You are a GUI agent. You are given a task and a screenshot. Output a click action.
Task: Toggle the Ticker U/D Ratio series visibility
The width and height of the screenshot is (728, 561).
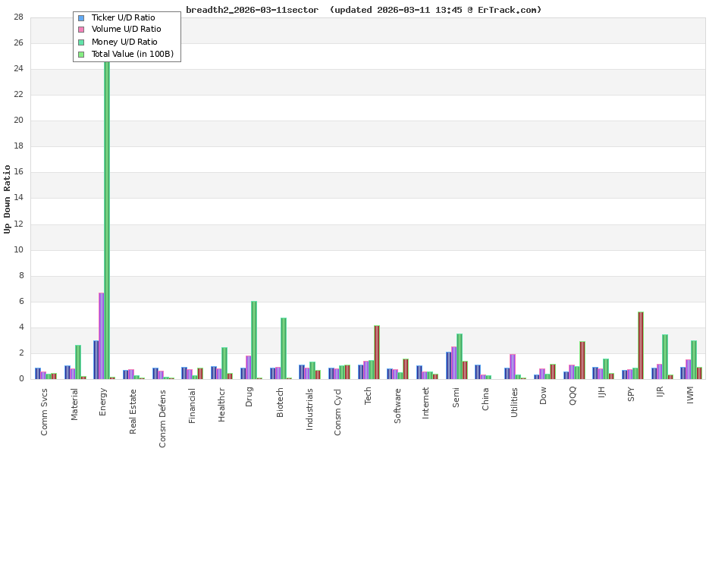click(x=125, y=17)
